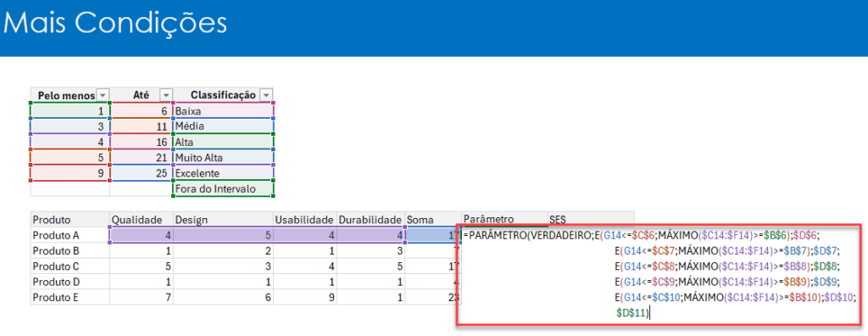Select the Até value 6 cell

coord(142,111)
